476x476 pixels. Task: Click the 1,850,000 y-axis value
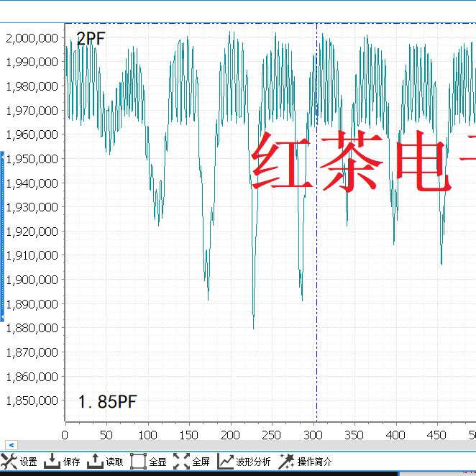coord(32,401)
